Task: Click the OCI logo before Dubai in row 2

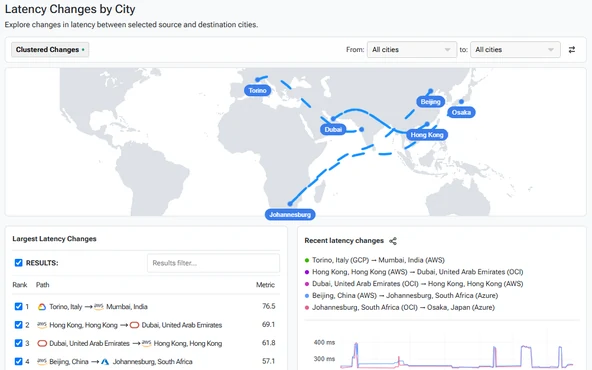Action: 134,325
